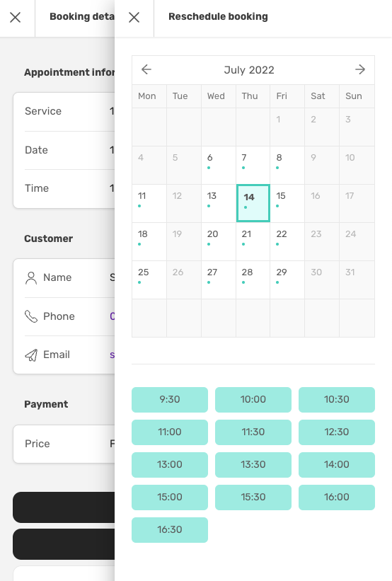Go to previous month with left arrow
392x581 pixels.
pos(146,69)
